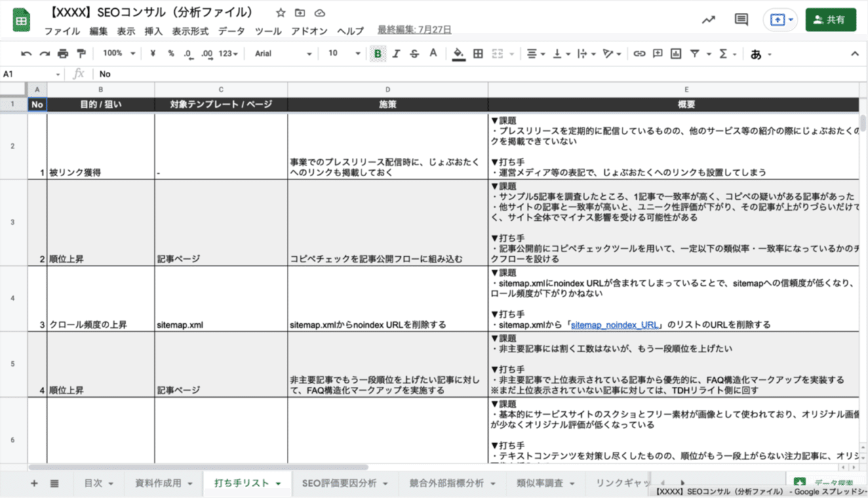Open the 123 number format dropdown
Viewport: 868px width, 498px height.
pos(229,54)
